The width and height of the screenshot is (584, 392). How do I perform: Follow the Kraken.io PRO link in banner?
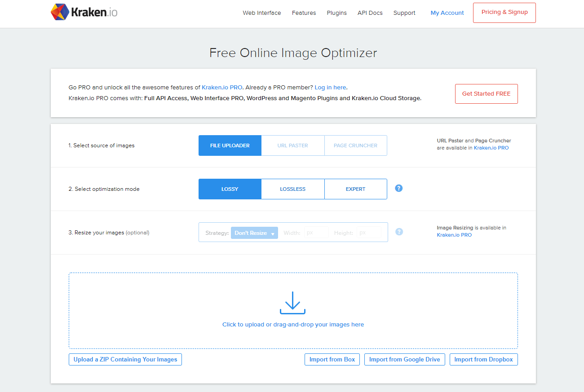pyautogui.click(x=222, y=88)
